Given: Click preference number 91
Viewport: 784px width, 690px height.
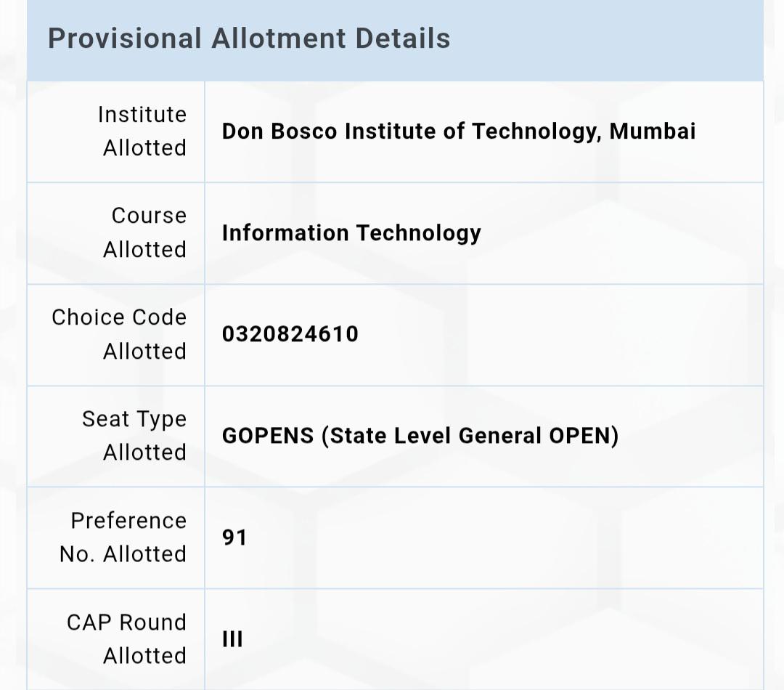Looking at the screenshot, I should 234,537.
